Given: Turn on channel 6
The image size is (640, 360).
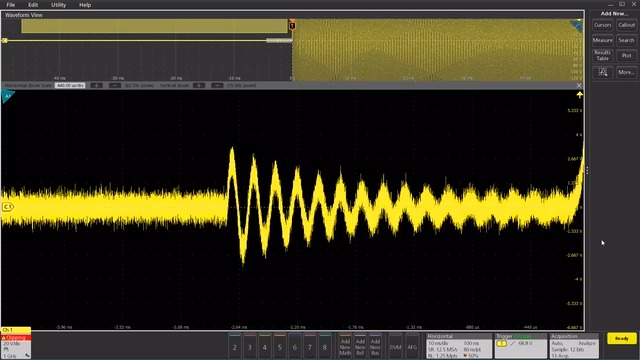Looking at the screenshot, I should pyautogui.click(x=295, y=347).
